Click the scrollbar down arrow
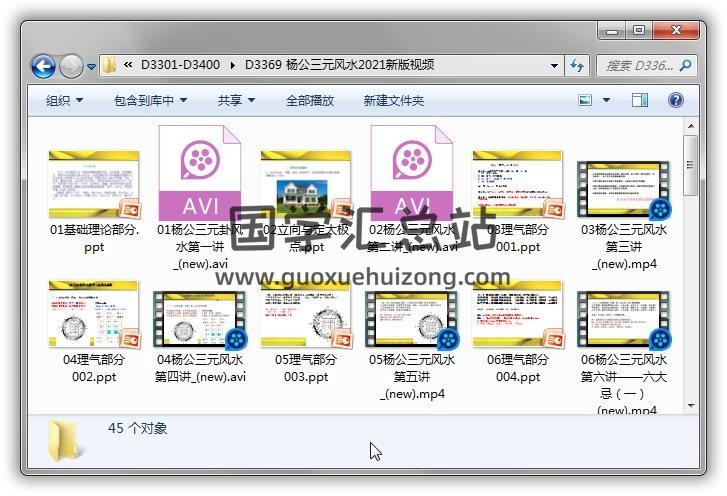This screenshot has width=727, height=496. 691,406
